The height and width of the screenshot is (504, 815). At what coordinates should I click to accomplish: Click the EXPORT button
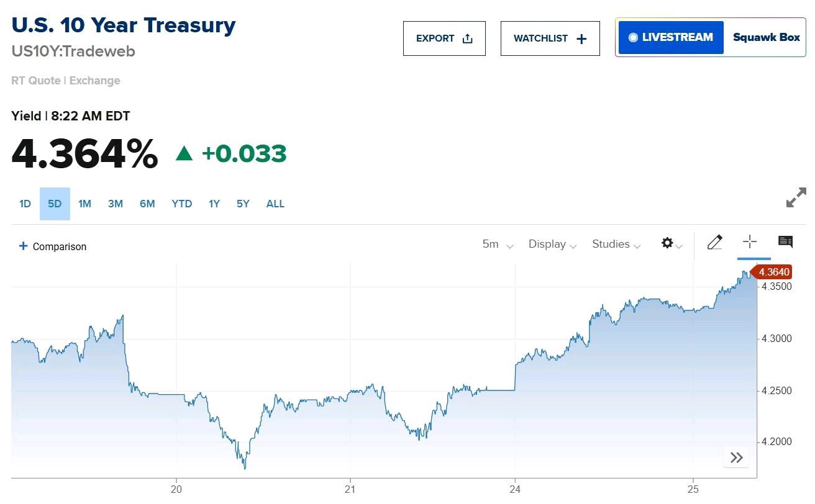444,38
